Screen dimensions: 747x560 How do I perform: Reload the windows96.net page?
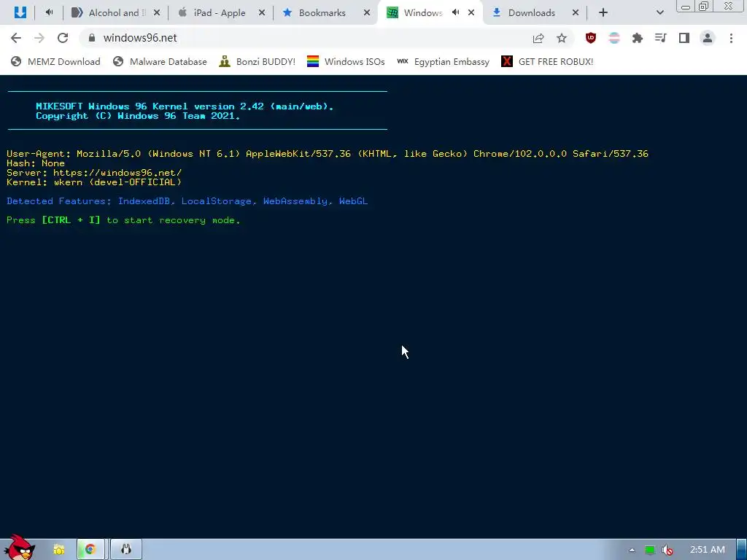63,38
